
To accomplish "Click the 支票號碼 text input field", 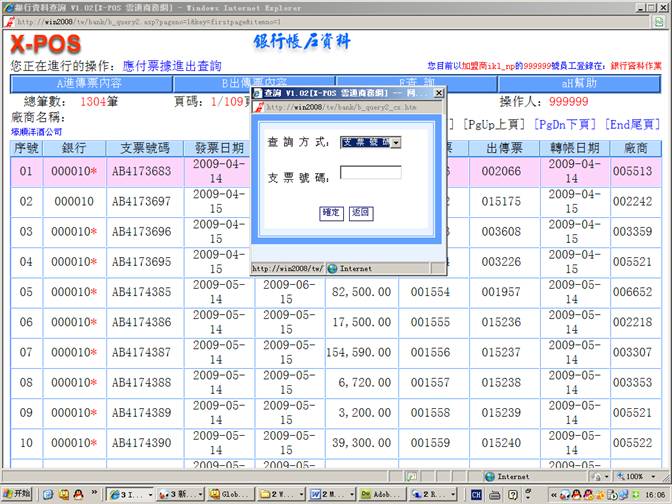I will click(370, 173).
